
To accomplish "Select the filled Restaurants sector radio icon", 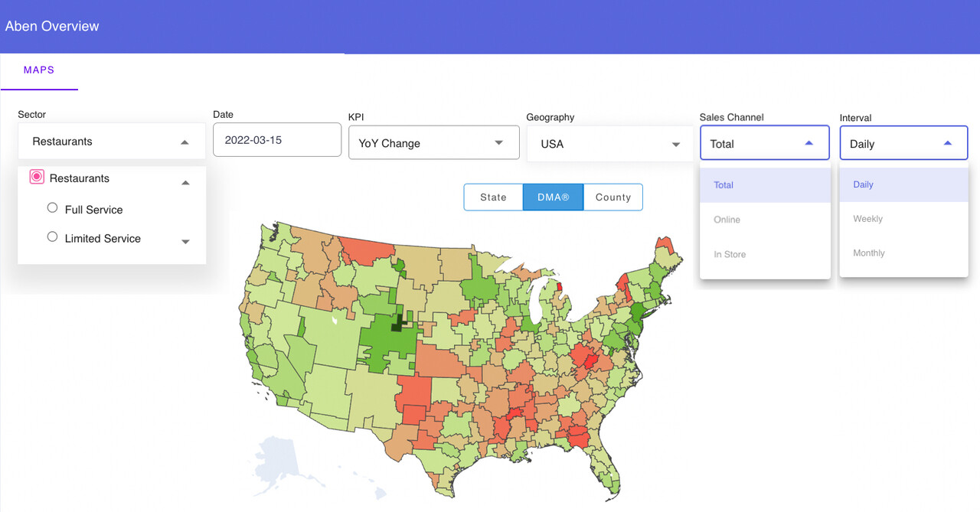I will pyautogui.click(x=37, y=176).
